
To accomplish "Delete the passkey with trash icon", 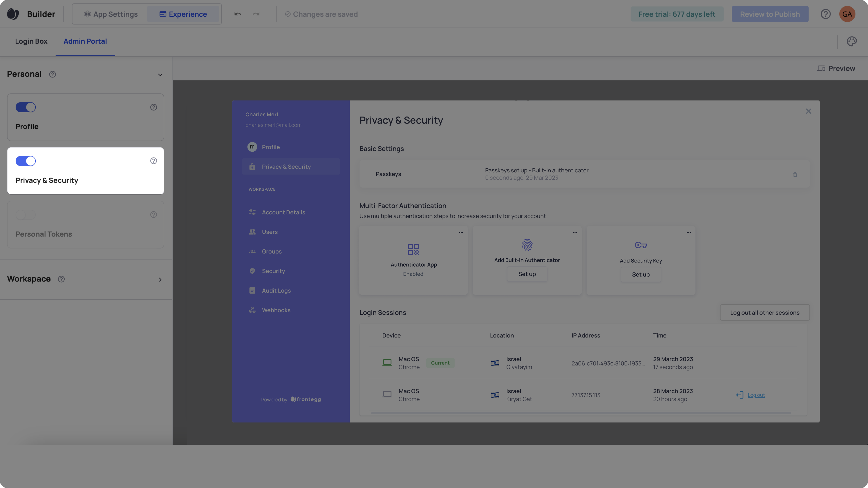I will tap(795, 174).
